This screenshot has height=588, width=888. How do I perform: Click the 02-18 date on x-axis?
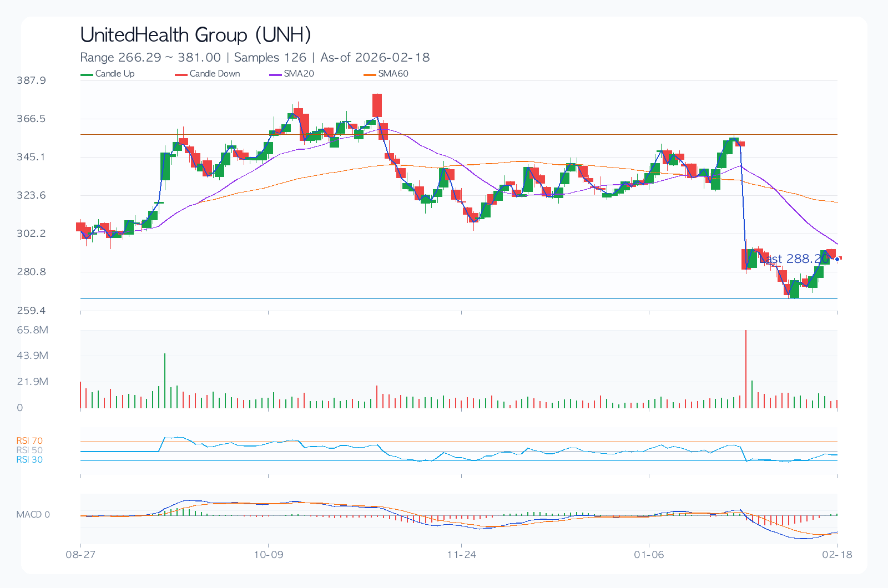pos(837,555)
